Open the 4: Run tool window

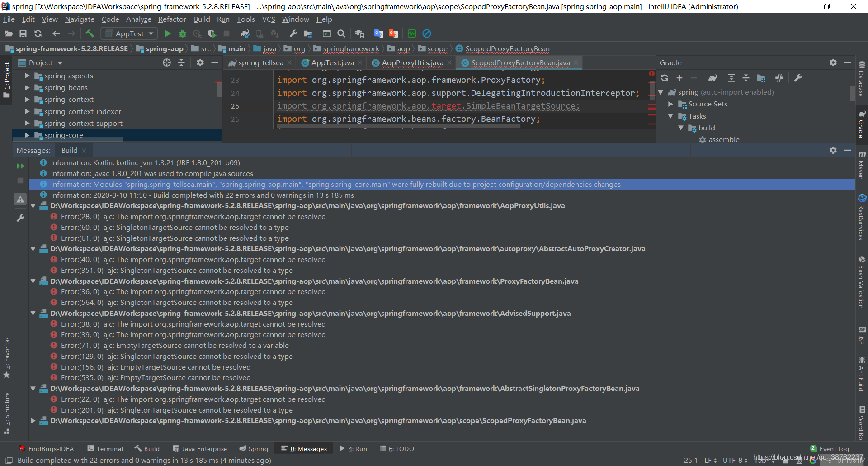pyautogui.click(x=353, y=448)
